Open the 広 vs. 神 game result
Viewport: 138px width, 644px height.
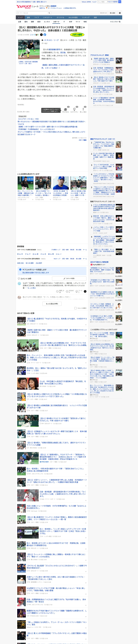coord(36,254)
